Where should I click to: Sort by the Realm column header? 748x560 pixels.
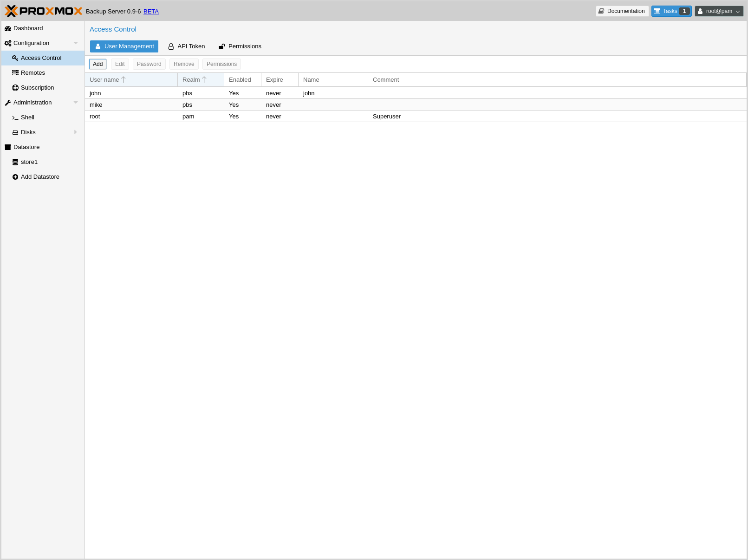click(x=191, y=80)
